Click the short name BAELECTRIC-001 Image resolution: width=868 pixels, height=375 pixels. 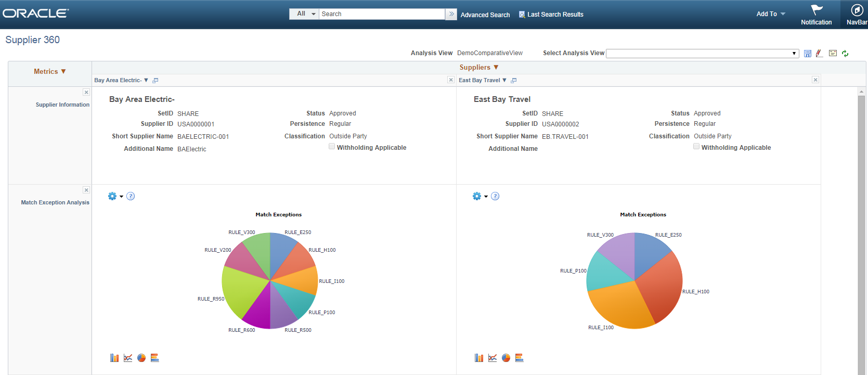(203, 137)
